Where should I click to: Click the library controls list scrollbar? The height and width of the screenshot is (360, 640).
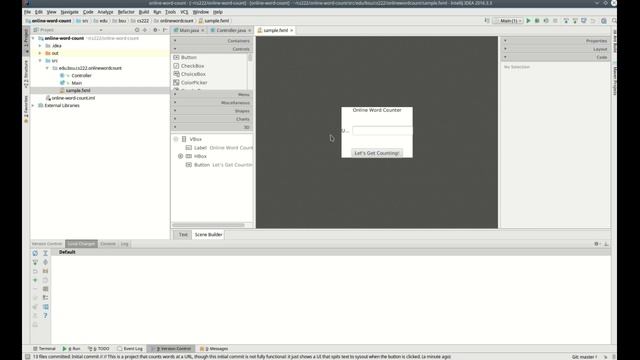click(250, 58)
